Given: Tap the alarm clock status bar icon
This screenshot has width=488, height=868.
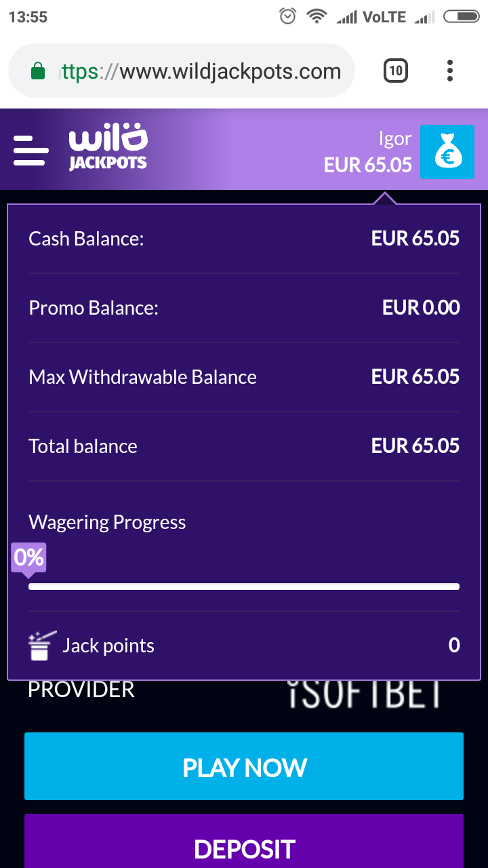Looking at the screenshot, I should [288, 17].
